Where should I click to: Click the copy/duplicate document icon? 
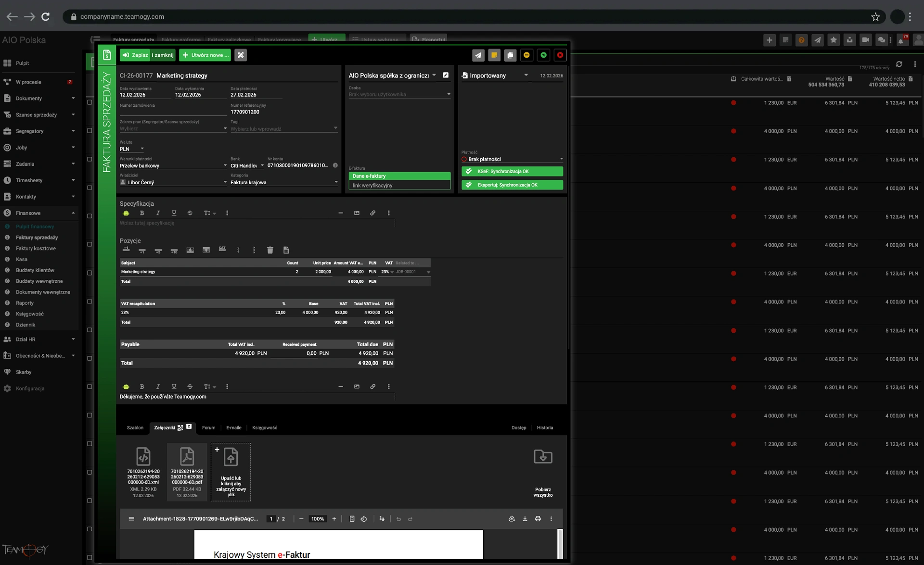(x=510, y=55)
